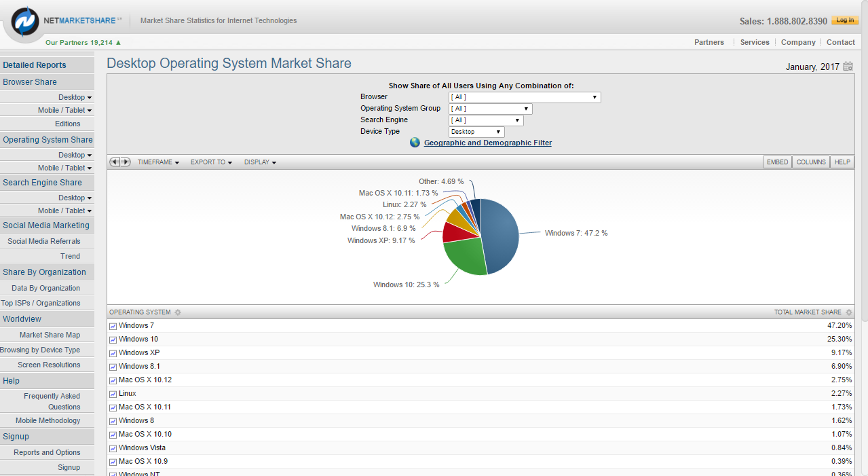868x476 pixels.
Task: Click the 47.20% market share value
Action: [x=839, y=326]
